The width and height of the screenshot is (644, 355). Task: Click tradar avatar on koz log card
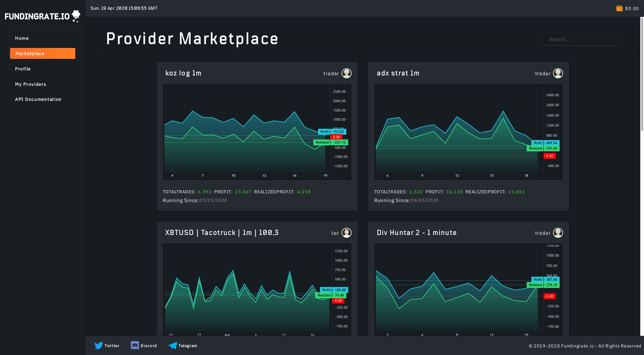click(346, 73)
